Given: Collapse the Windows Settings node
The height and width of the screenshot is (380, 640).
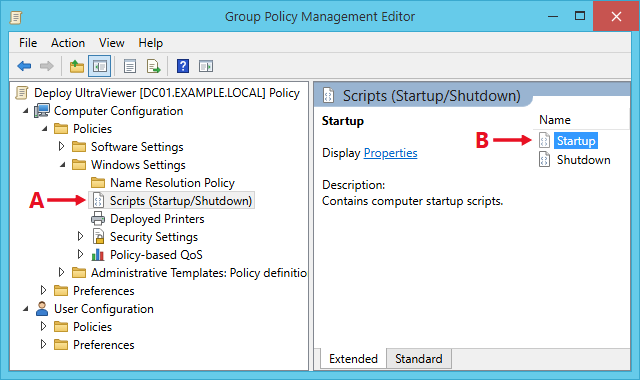Looking at the screenshot, I should pyautogui.click(x=62, y=164).
